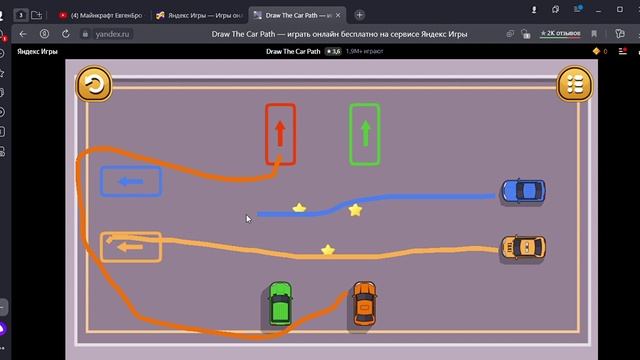Click the red parking spot with up arrow
The image size is (640, 360).
(x=280, y=134)
